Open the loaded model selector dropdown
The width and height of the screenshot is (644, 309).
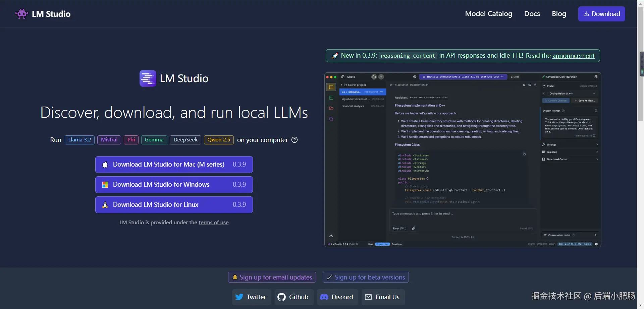[463, 77]
